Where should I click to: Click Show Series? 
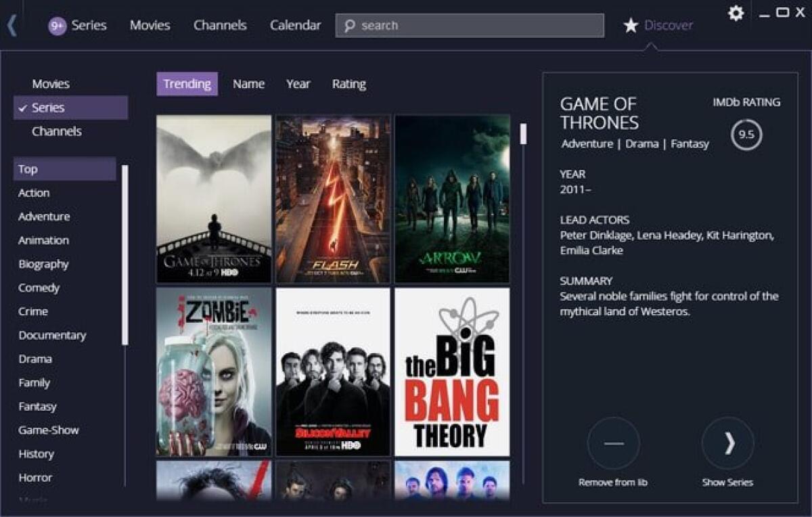pos(727,482)
